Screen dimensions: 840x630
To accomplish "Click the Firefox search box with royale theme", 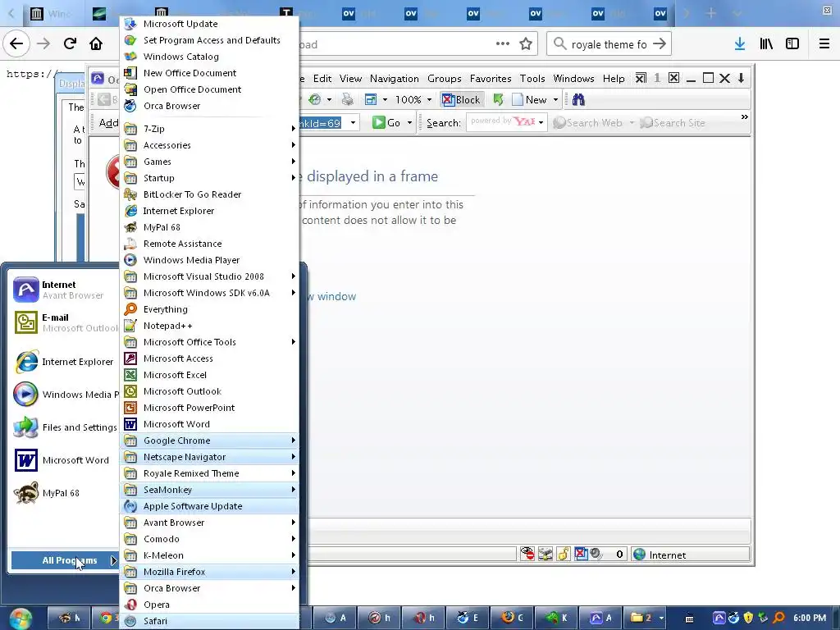I will point(609,44).
